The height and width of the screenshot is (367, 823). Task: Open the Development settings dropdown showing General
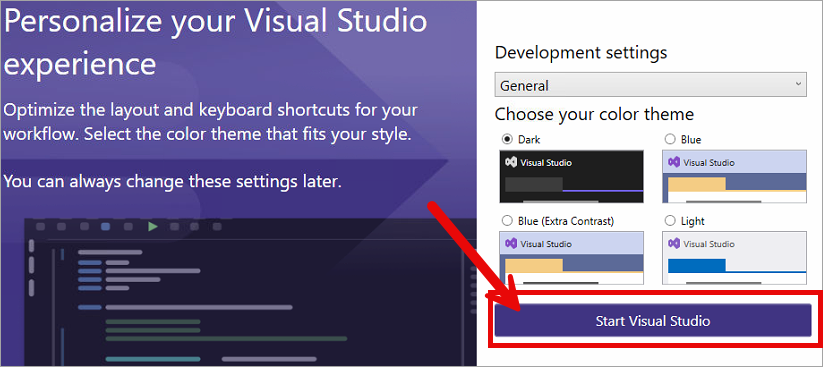tap(650, 85)
